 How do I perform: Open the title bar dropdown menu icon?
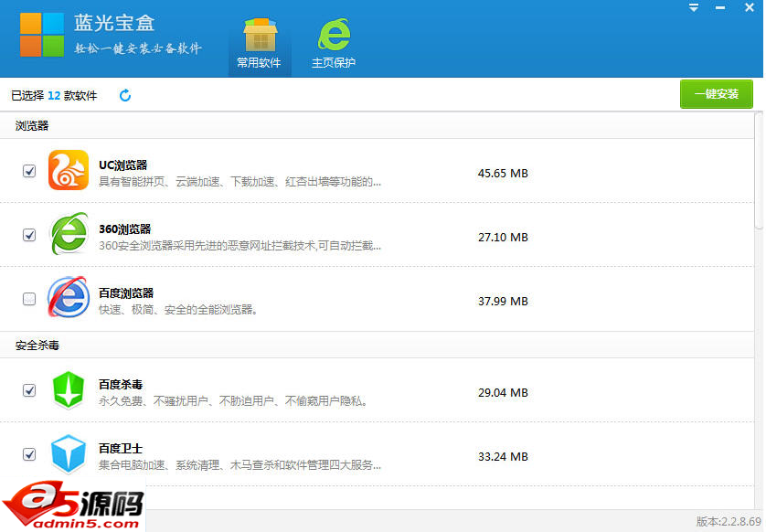[694, 8]
